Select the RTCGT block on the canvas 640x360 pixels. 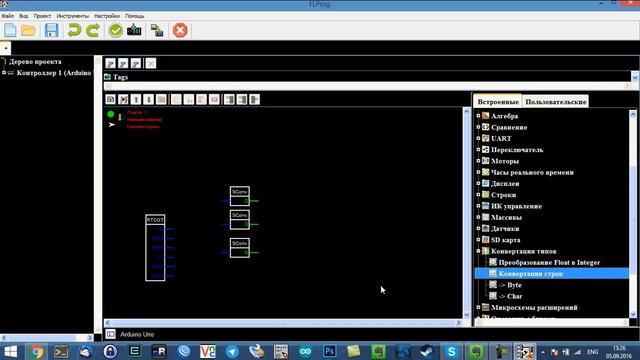155,248
